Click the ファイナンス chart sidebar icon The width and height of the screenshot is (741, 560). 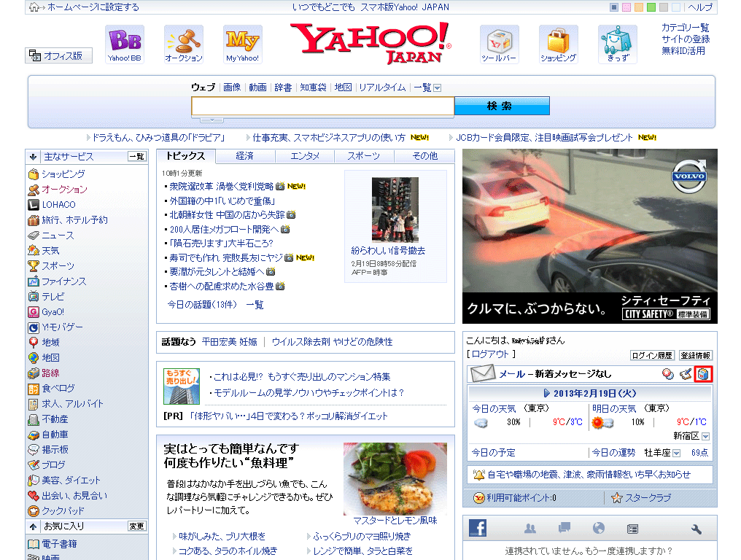point(33,281)
